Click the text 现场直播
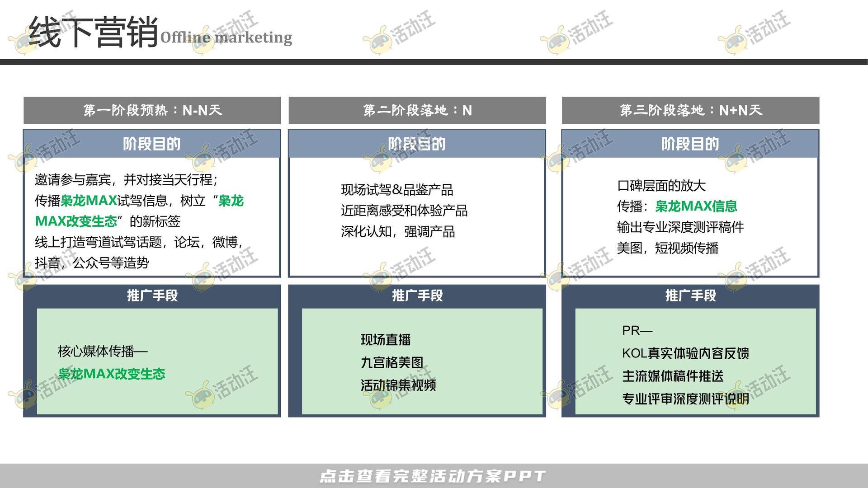Image resolution: width=868 pixels, height=488 pixels. pos(386,340)
